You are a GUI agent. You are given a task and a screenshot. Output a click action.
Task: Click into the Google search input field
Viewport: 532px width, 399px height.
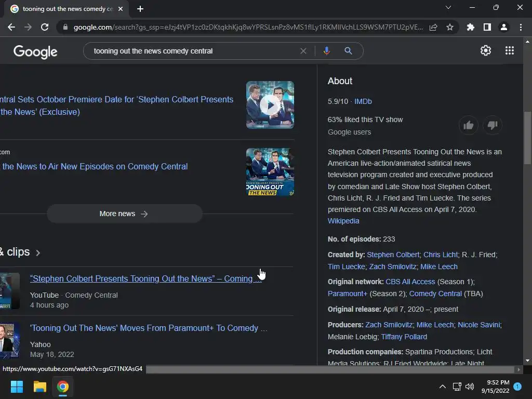click(x=193, y=51)
